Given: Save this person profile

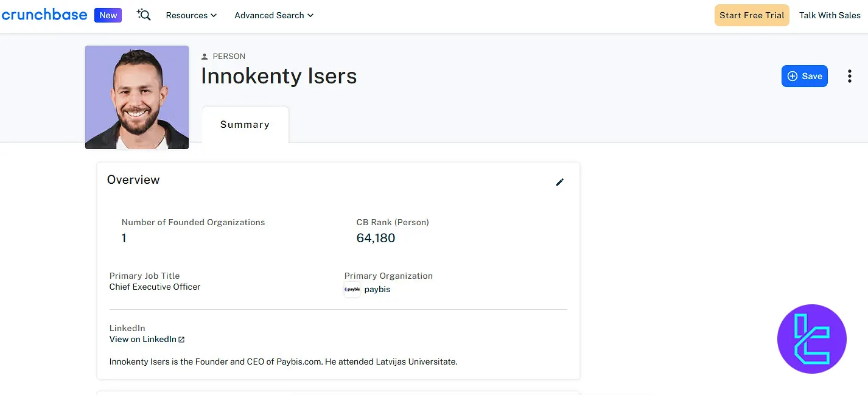Looking at the screenshot, I should coord(804,76).
